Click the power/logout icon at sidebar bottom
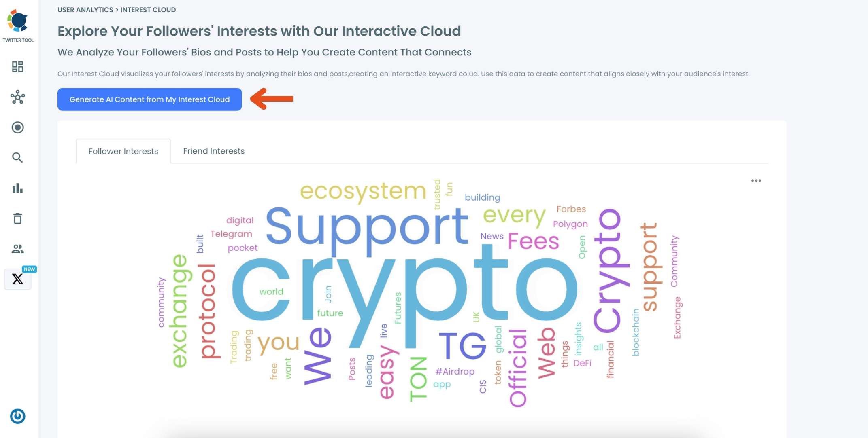Image resolution: width=868 pixels, height=438 pixels. tap(17, 417)
